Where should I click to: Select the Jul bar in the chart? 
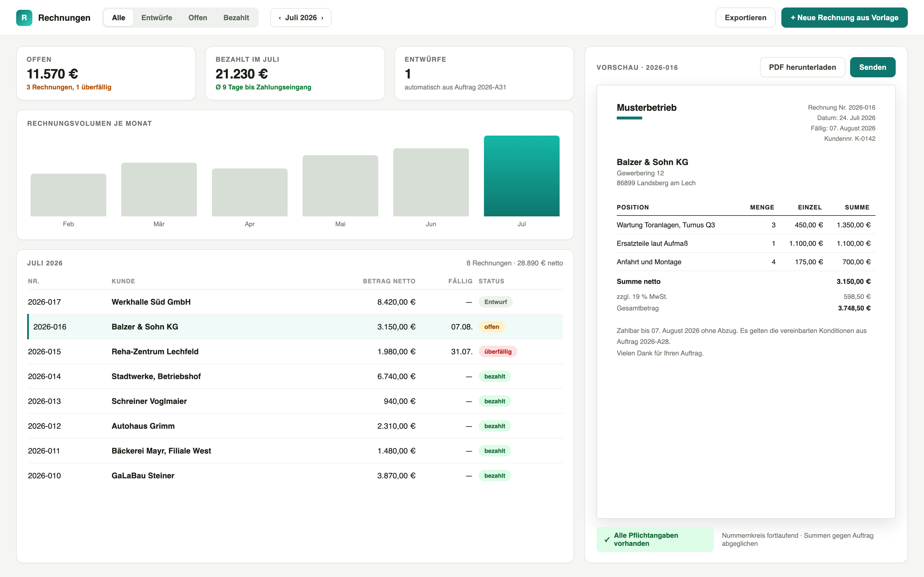click(521, 176)
